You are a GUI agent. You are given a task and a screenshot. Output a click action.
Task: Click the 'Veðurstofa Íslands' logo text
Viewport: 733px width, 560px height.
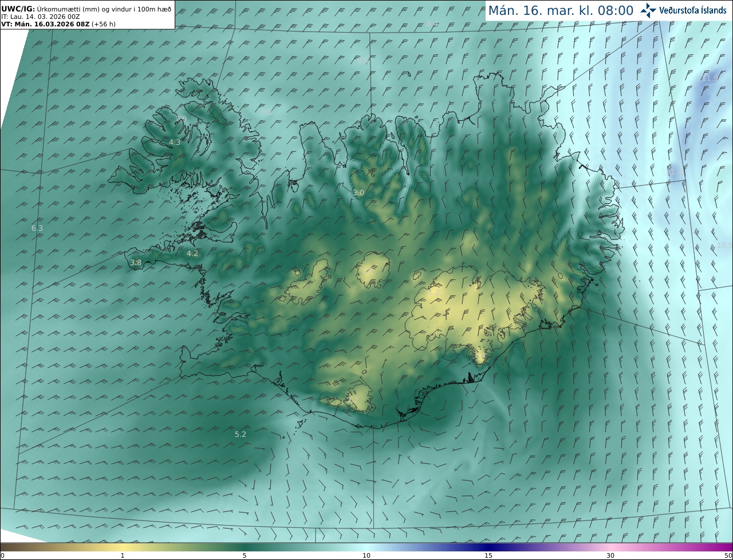point(693,10)
